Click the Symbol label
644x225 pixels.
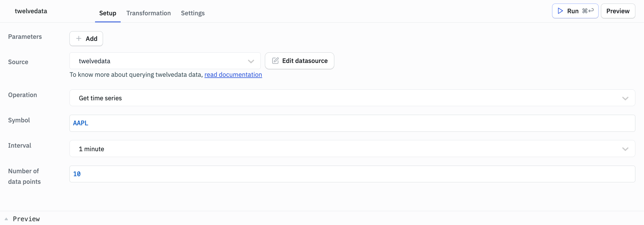point(19,120)
